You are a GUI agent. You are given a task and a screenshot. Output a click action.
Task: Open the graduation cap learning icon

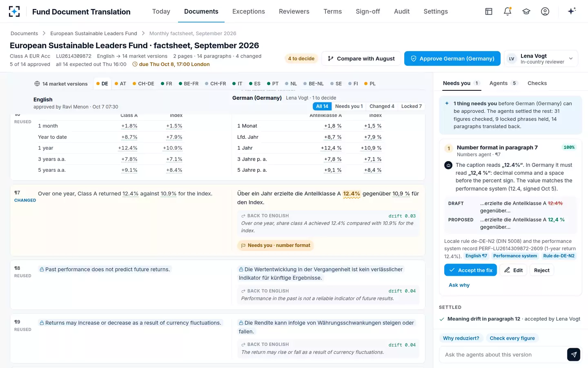(526, 11)
